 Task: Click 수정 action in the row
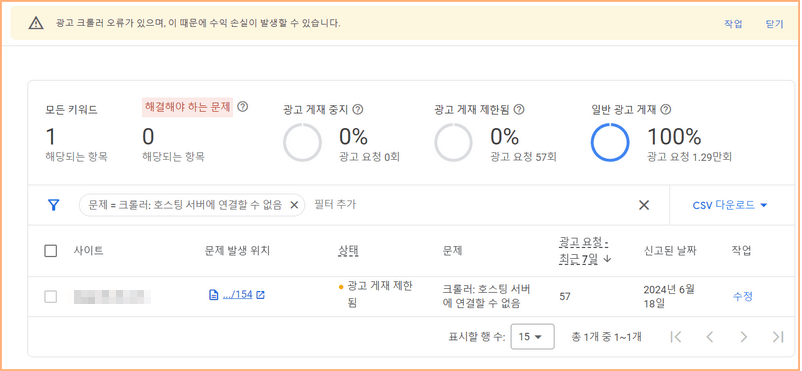click(742, 296)
